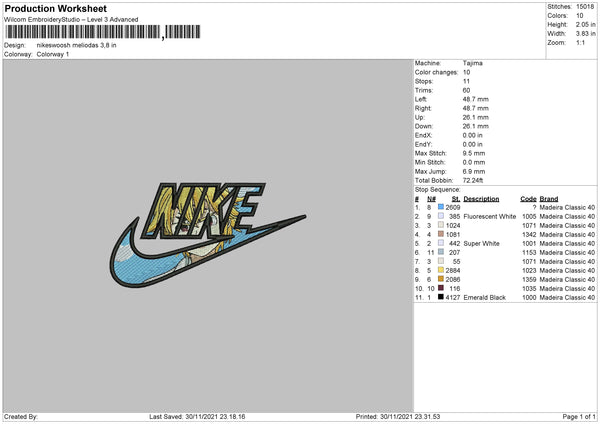Click the Production Worksheet title
Image resolution: width=600 pixels, height=424 pixels.
point(55,9)
